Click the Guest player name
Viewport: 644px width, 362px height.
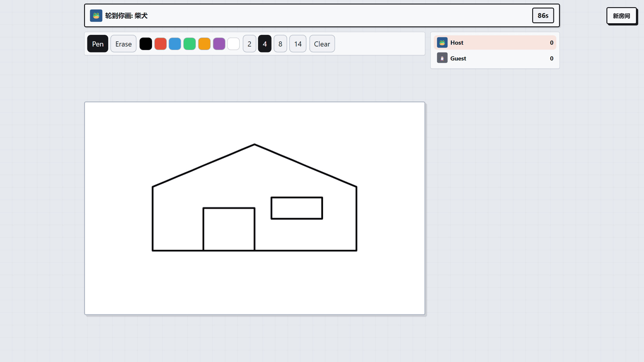click(x=458, y=58)
